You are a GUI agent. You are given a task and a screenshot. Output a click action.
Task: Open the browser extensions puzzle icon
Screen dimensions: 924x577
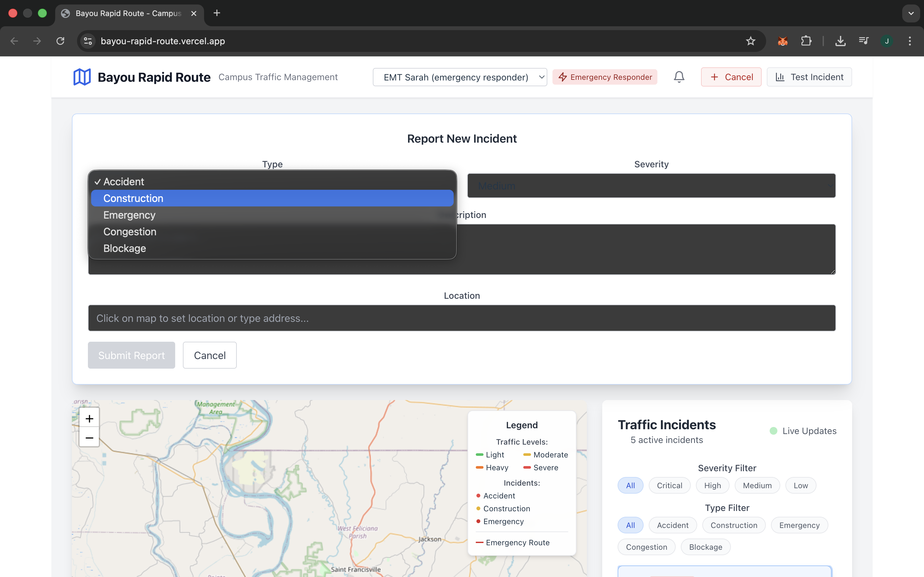(x=806, y=41)
